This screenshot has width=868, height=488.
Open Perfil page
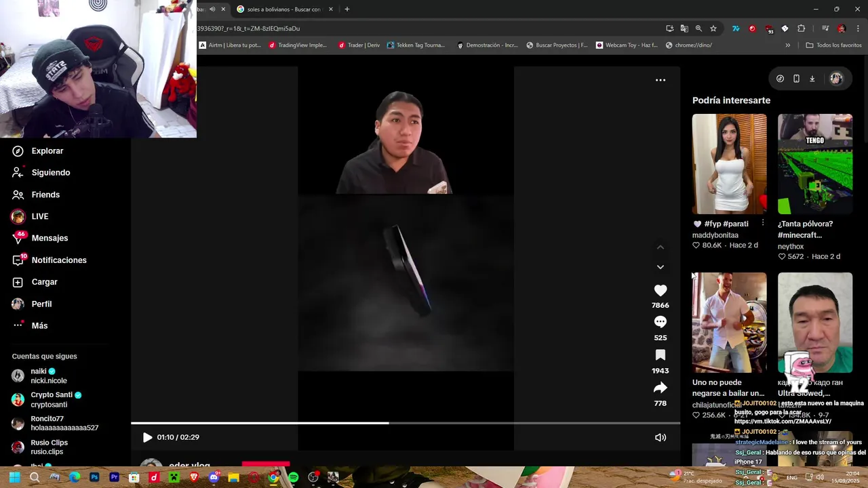(32, 304)
